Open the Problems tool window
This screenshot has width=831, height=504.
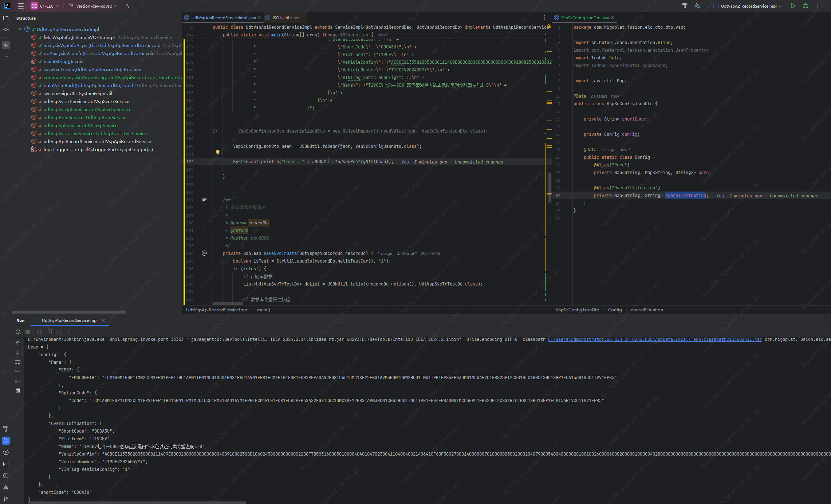point(6,476)
